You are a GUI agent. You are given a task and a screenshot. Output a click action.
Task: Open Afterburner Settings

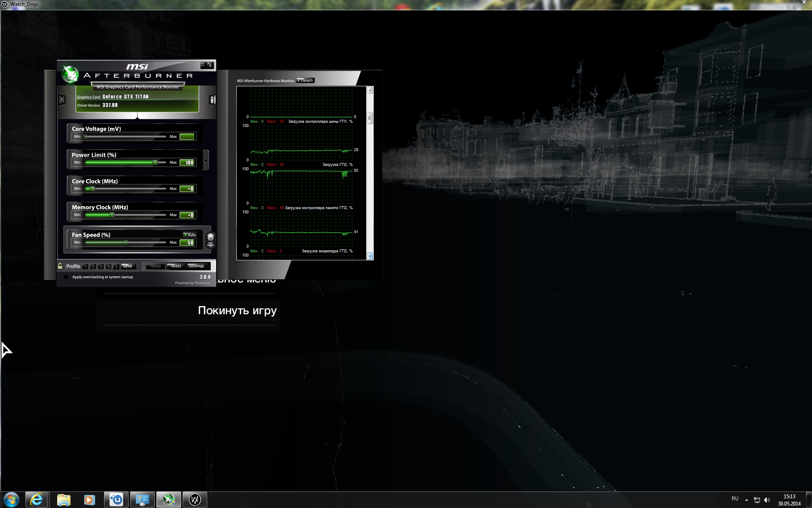tap(196, 266)
